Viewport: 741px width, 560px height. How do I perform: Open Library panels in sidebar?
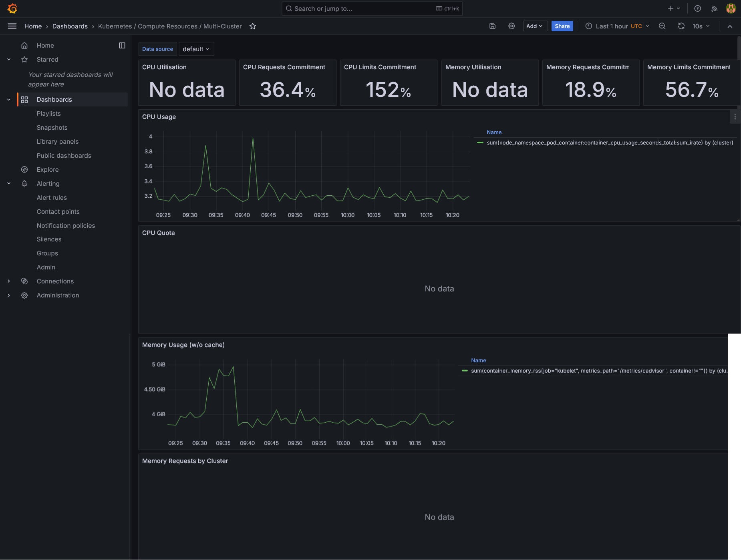point(58,142)
